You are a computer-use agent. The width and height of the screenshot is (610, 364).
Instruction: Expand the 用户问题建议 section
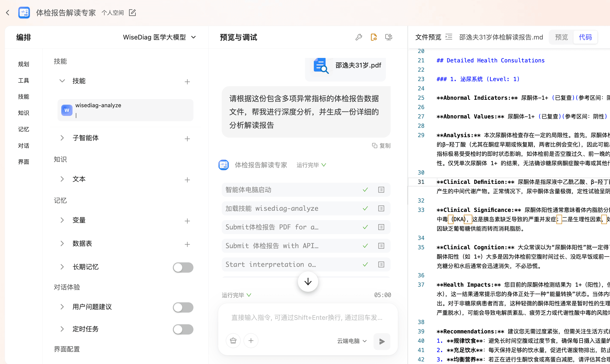(x=62, y=307)
